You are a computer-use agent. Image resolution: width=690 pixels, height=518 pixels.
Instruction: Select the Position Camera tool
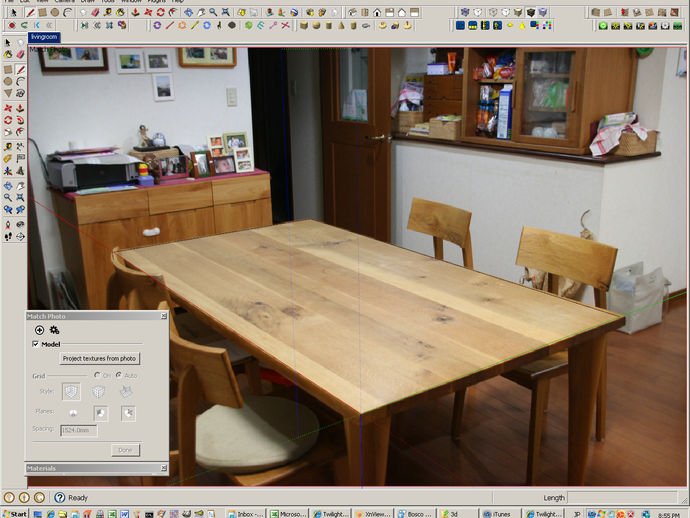(8, 224)
